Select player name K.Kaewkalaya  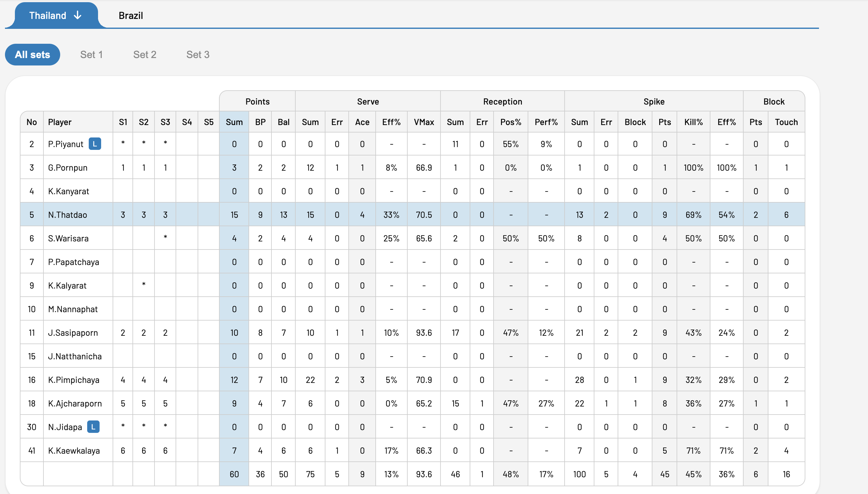[x=74, y=451]
